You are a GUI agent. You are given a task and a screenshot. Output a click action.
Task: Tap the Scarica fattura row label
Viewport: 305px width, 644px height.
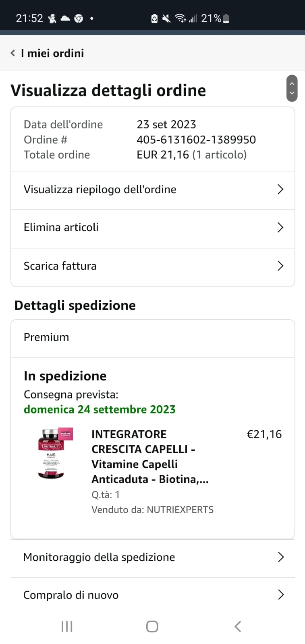point(60,266)
